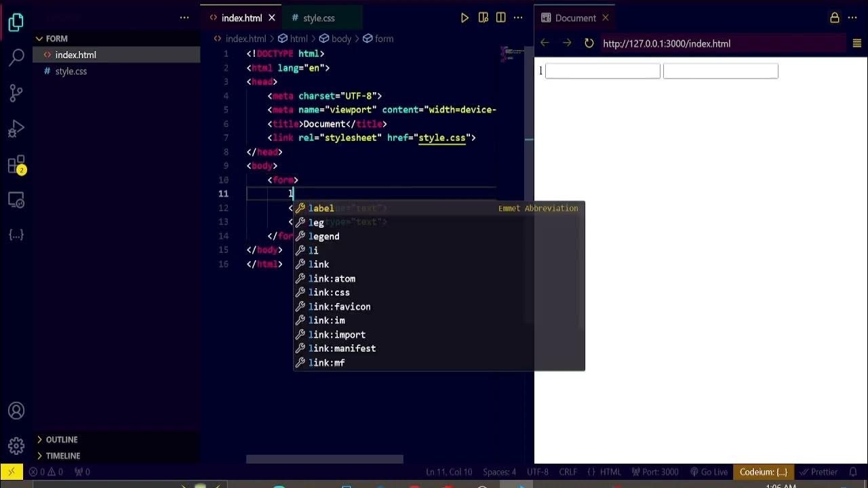868x488 pixels.
Task: Click Spaces: 4 indentation setting
Action: [499, 472]
